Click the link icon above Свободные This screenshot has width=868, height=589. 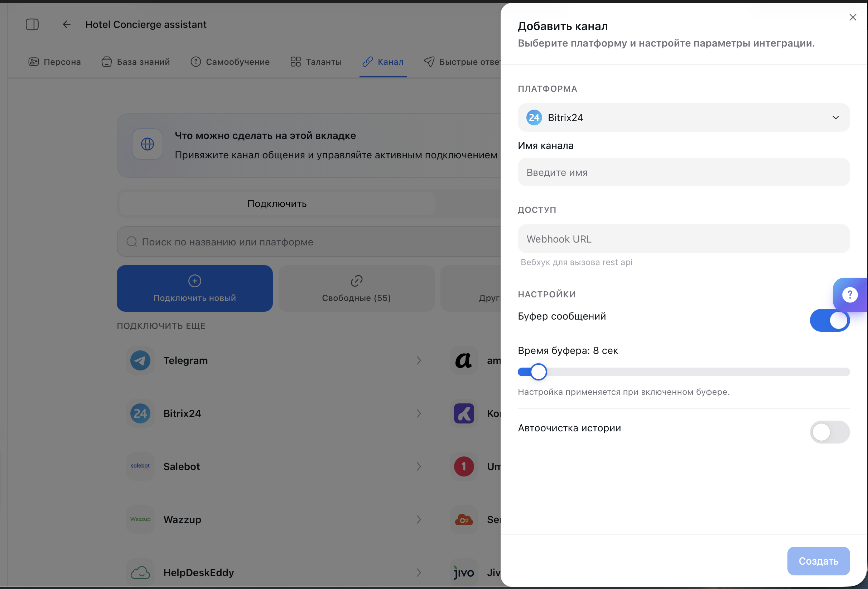[357, 281]
